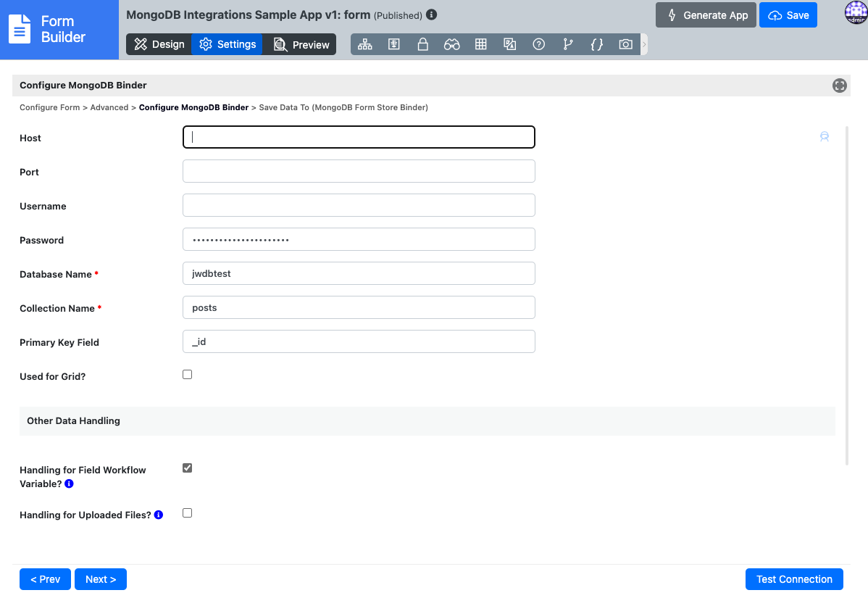Image resolution: width=868 pixels, height=606 pixels.
Task: Click the git branch toolbar icon
Action: (x=568, y=44)
